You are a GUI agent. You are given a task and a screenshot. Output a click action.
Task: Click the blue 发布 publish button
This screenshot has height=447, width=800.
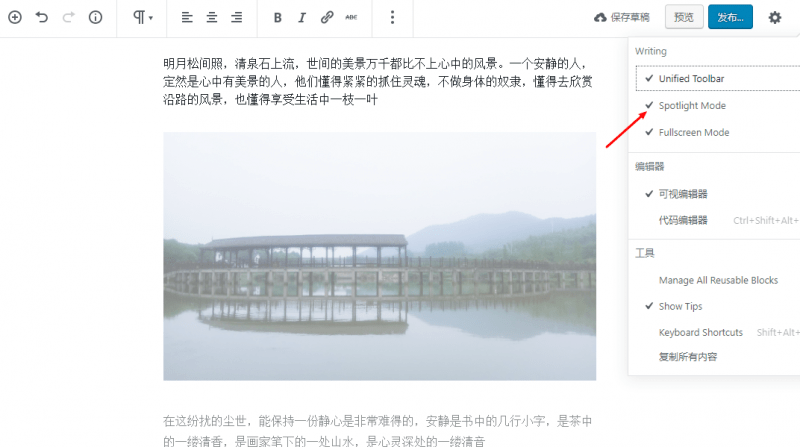730,17
